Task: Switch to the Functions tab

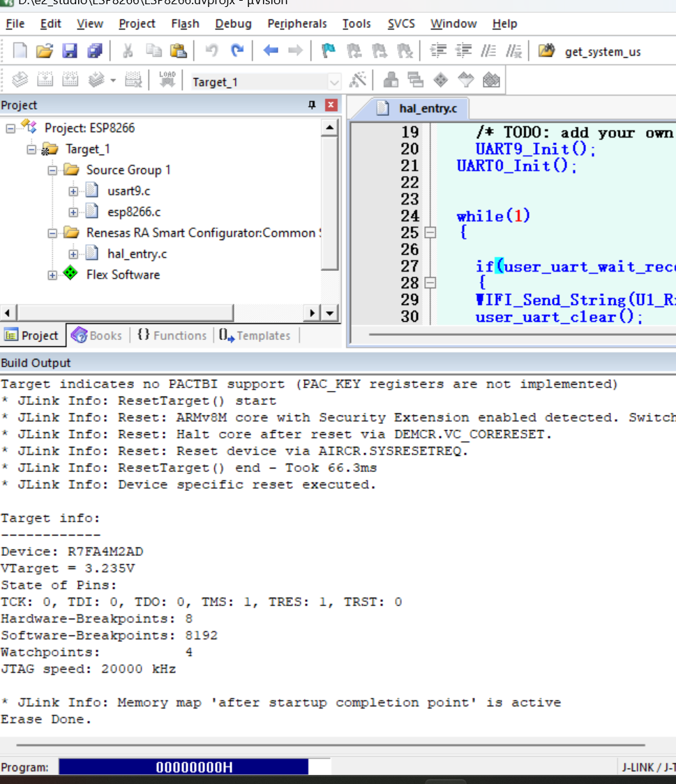Action: (x=172, y=336)
